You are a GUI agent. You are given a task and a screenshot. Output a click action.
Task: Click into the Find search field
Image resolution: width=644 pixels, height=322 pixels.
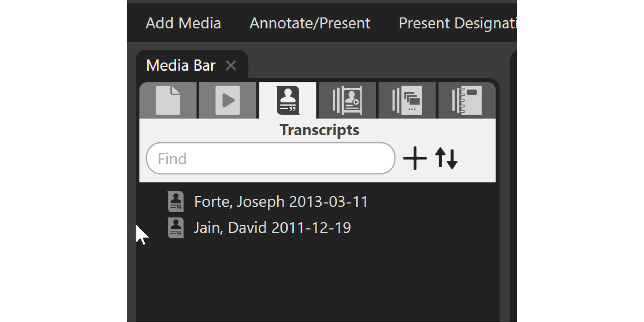(271, 159)
